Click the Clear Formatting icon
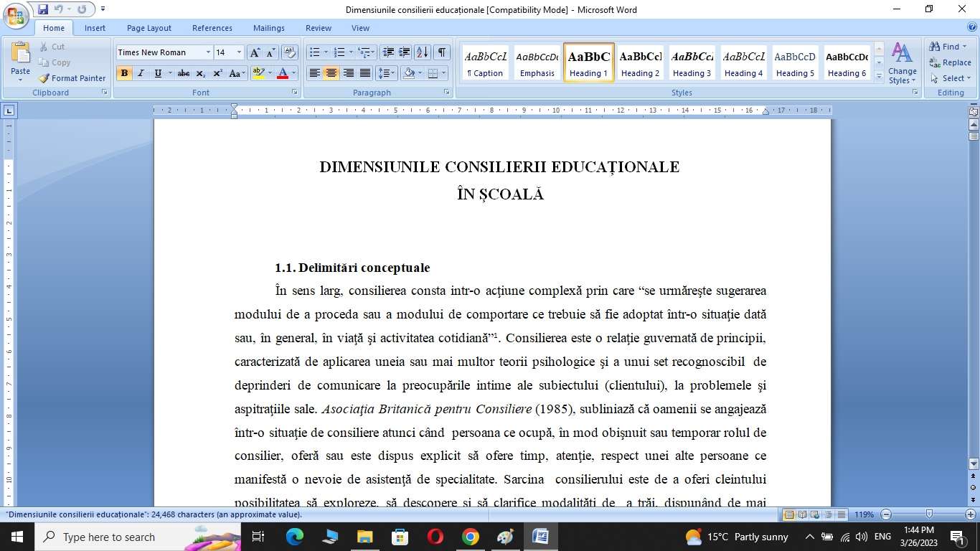Image resolution: width=980 pixels, height=551 pixels. (290, 52)
